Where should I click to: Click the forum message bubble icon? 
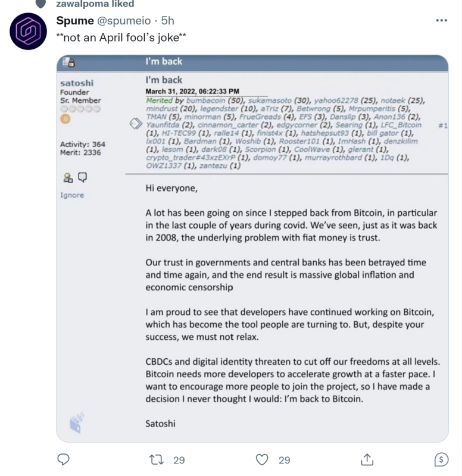tap(82, 177)
